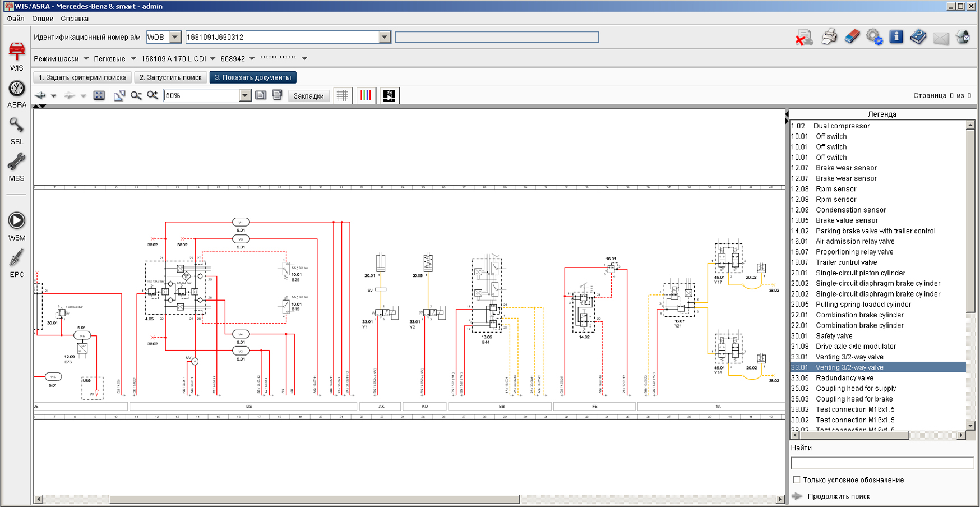Open the WDB prefix dropdown
The width and height of the screenshot is (980, 507).
(175, 38)
